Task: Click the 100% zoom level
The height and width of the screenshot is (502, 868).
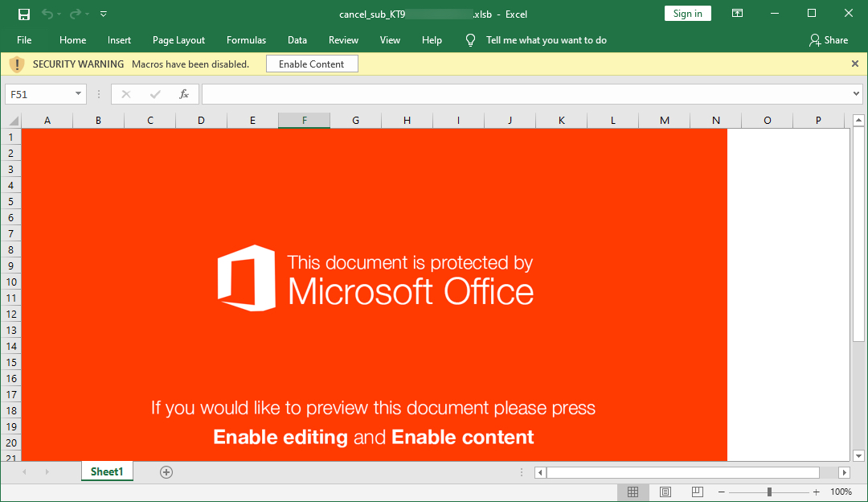Action: pyautogui.click(x=841, y=492)
